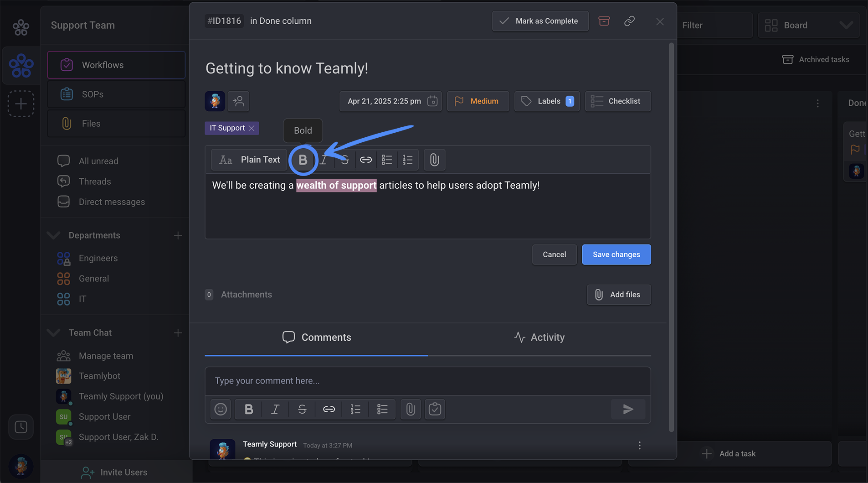Click the Bold button in description toolbar
This screenshot has height=483, width=868.
point(303,160)
